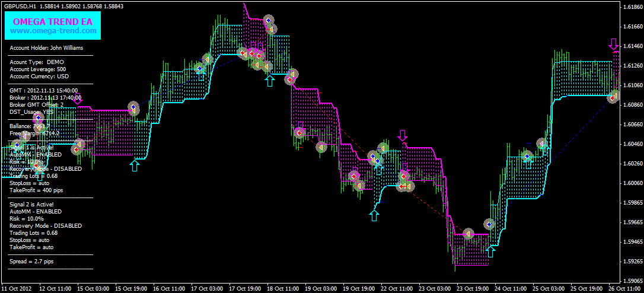Click the large magenta down arrow near 22 Oct 11:00
Viewport: 644px width, 293px height.
[403, 135]
